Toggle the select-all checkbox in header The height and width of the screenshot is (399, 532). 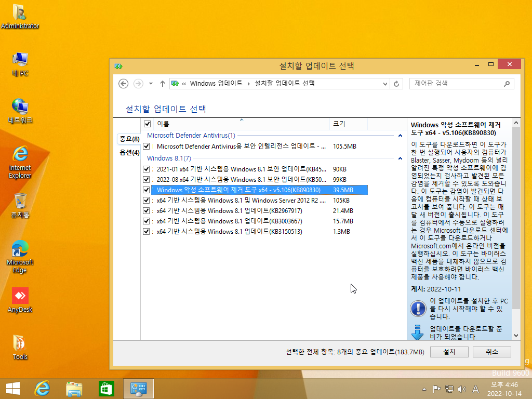(x=147, y=124)
